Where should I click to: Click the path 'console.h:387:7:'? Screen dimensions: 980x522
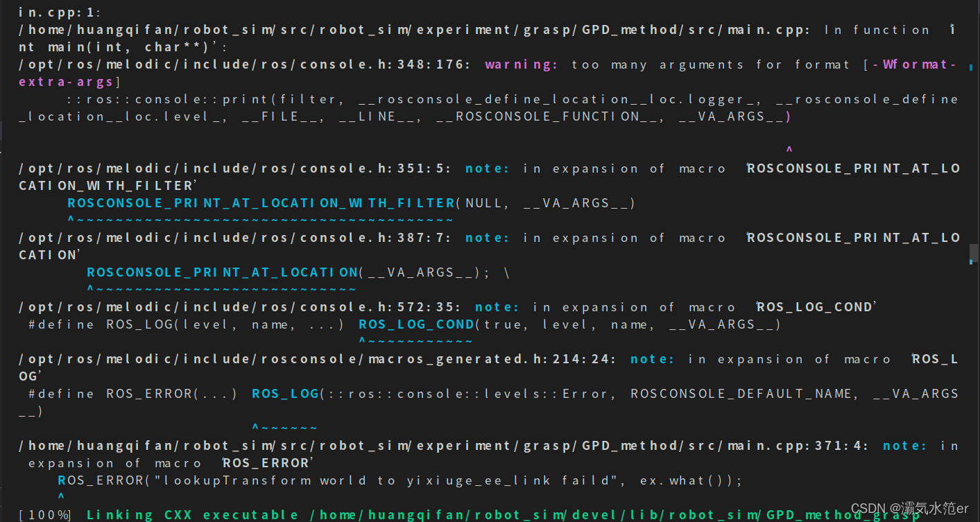235,238
